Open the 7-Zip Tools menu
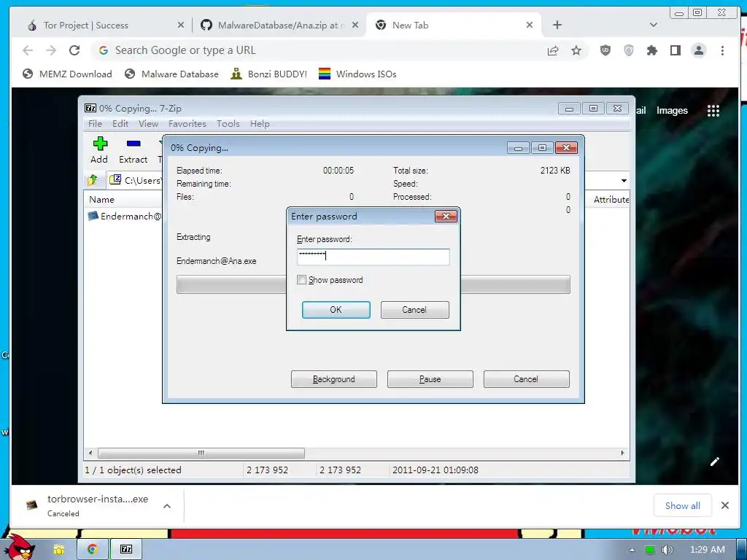747x560 pixels. 228,124
